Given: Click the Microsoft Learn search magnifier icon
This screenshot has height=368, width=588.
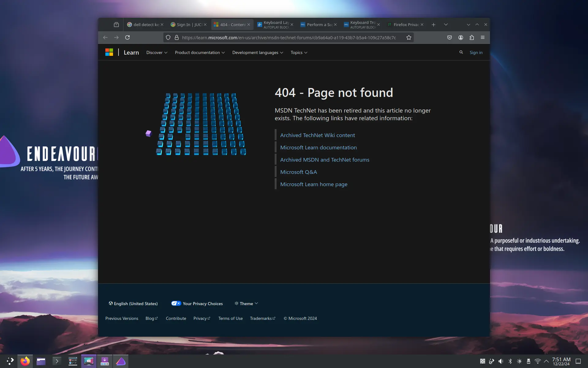Looking at the screenshot, I should tap(461, 52).
